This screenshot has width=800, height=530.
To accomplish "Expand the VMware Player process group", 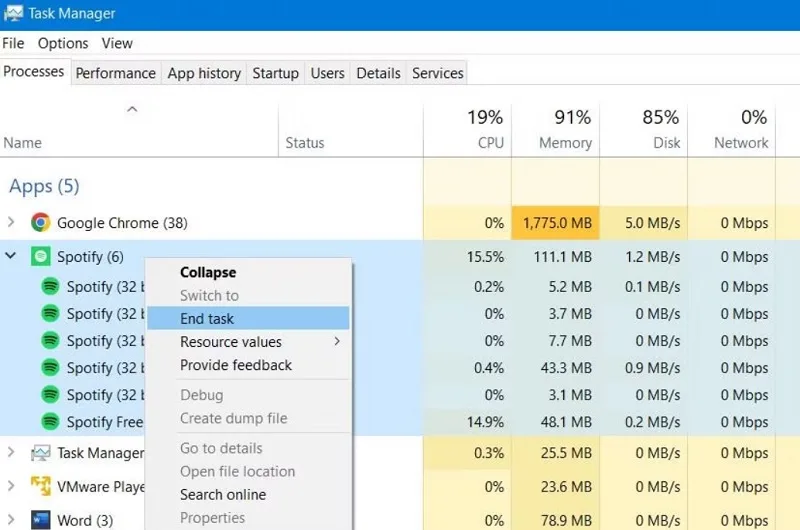I will click(11, 486).
